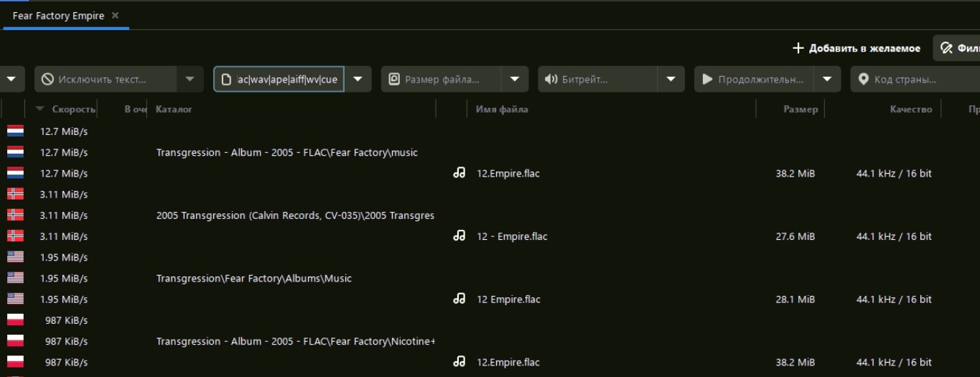This screenshot has height=377, width=980.
Task: Click the exclude text prohibition icon
Action: [47, 79]
